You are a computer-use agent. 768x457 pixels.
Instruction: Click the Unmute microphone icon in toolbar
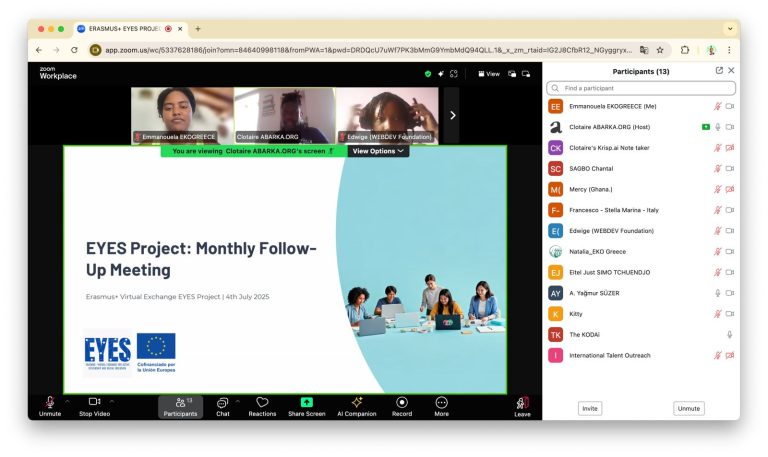(49, 403)
